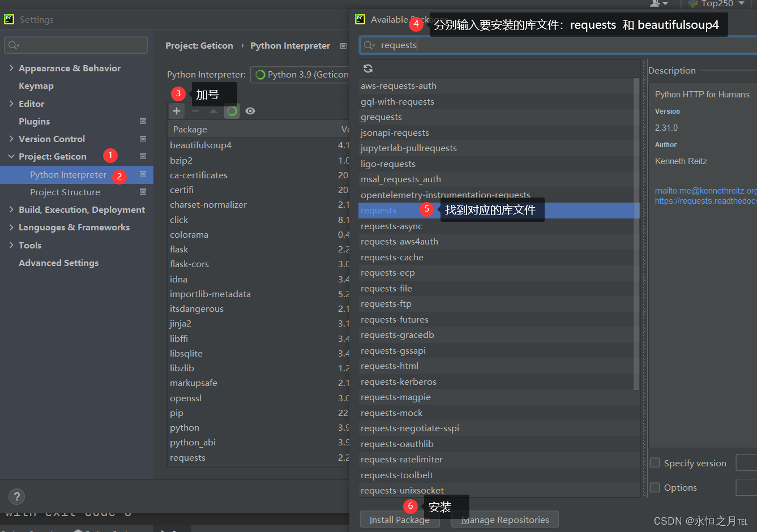
Task: Click the Manage Repositories button
Action: click(505, 520)
